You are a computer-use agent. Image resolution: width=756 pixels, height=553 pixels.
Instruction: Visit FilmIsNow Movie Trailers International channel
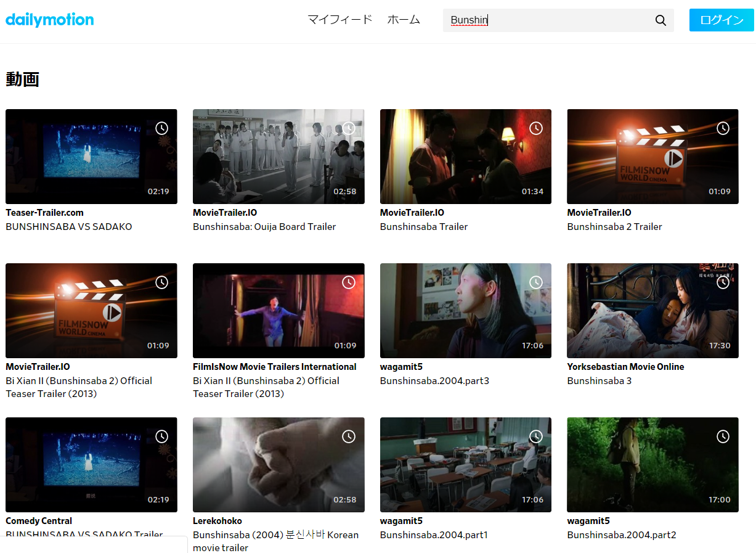point(275,367)
